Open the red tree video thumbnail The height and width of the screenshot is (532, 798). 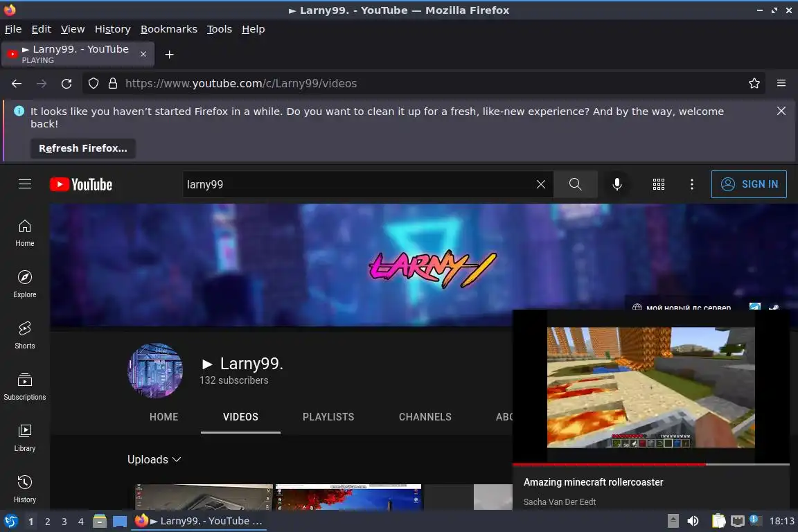tap(348, 497)
